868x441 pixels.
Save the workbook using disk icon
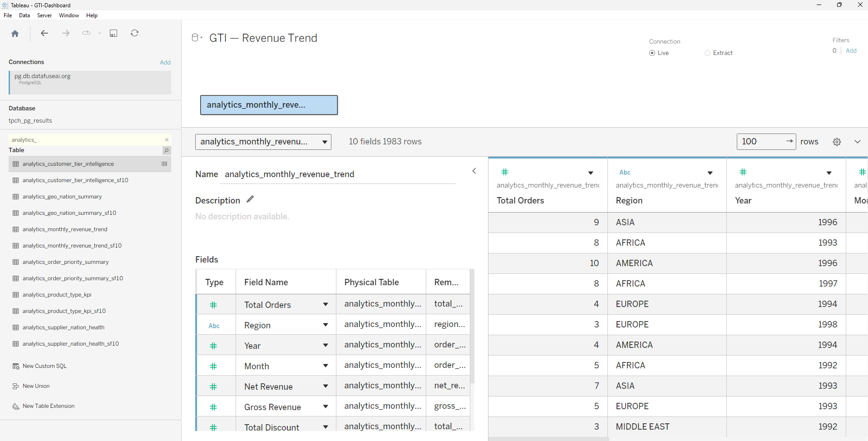coord(113,33)
